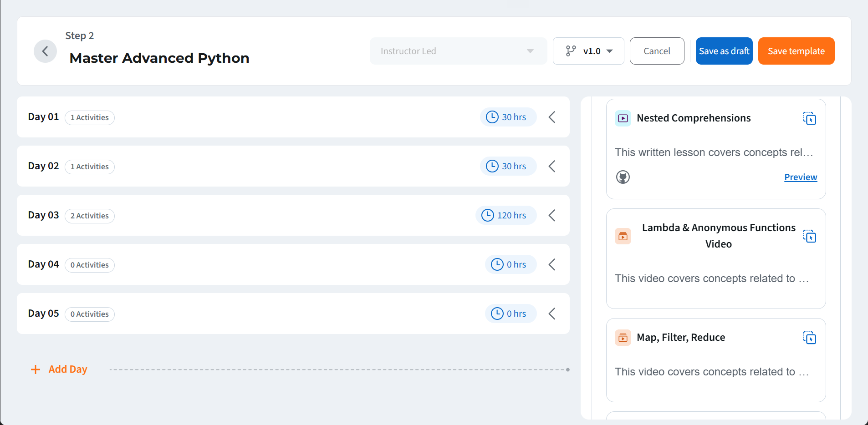Click the plus icon for Add Day
Viewport: 868px width, 425px height.
pyautogui.click(x=36, y=369)
